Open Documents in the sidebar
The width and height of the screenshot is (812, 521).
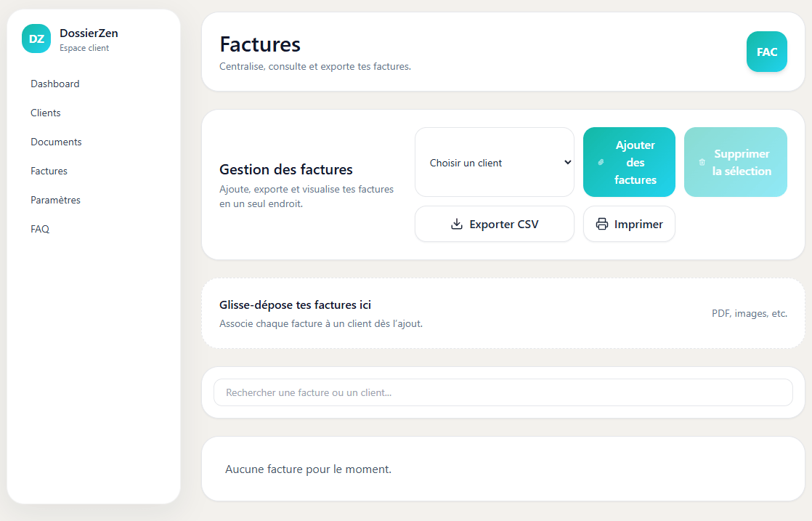pyautogui.click(x=56, y=142)
